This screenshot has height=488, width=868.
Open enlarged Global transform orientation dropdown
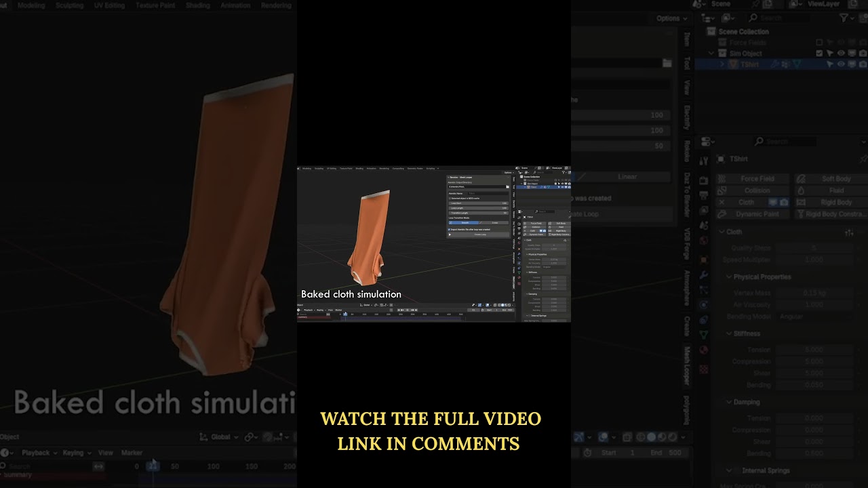[x=220, y=437]
